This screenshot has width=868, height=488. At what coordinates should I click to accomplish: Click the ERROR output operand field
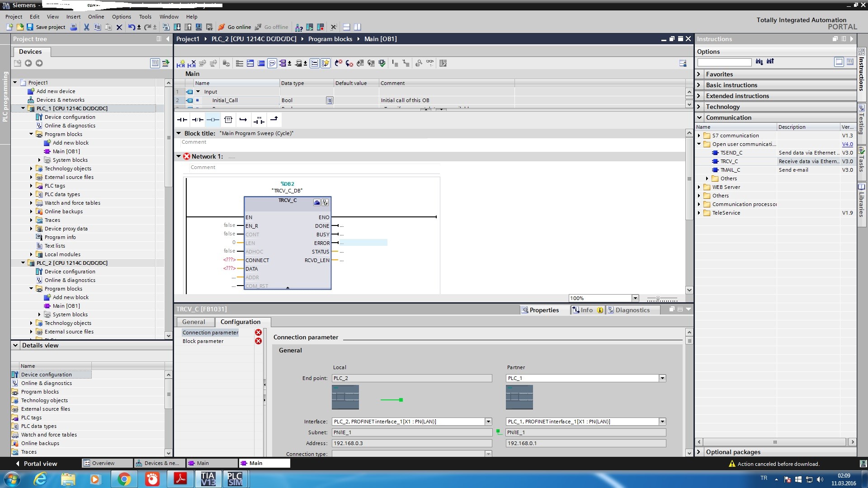coord(363,243)
